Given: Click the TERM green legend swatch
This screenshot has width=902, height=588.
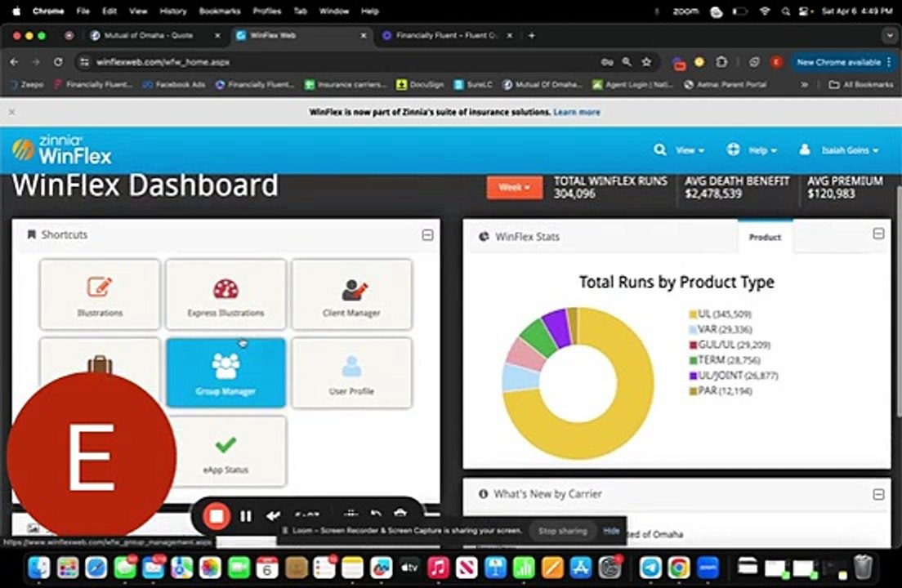Looking at the screenshot, I should (x=693, y=360).
